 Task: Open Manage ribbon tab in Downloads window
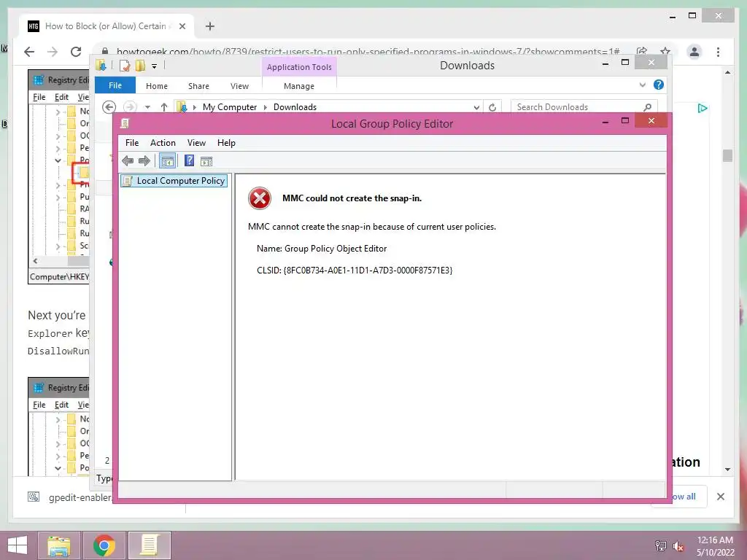[299, 86]
